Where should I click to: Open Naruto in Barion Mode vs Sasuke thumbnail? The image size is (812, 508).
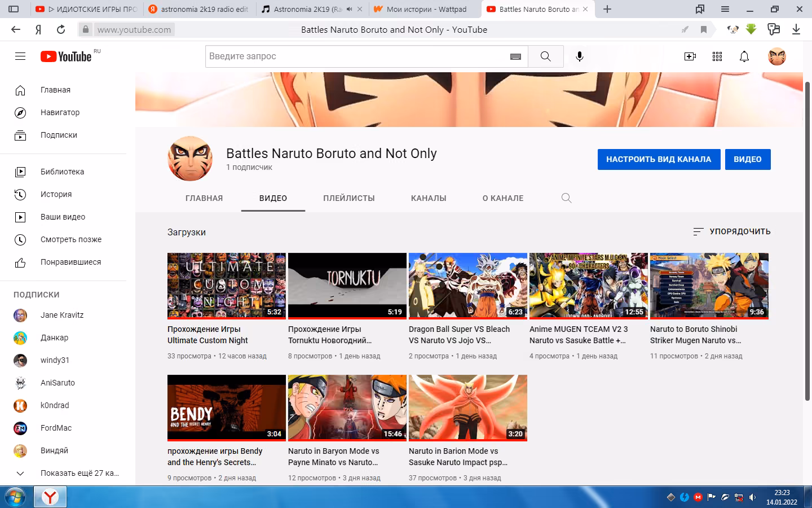tap(468, 408)
